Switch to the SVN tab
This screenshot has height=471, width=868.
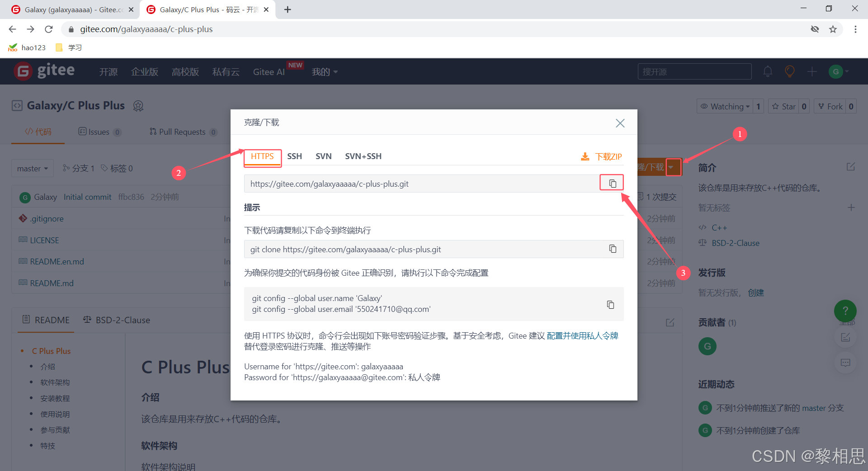(x=324, y=156)
